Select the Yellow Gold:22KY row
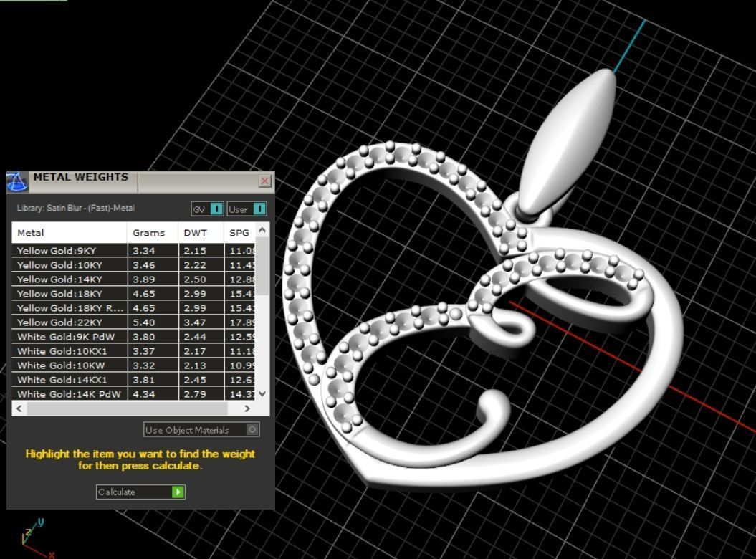This screenshot has height=559, width=756. point(133,322)
